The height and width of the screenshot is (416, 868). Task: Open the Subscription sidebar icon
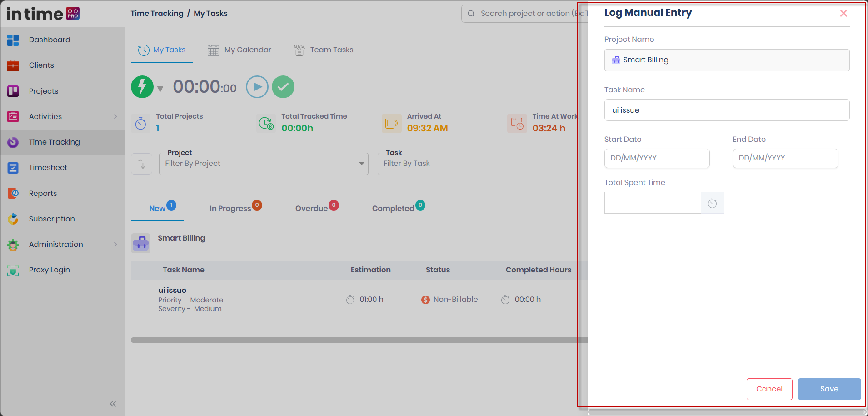13,219
